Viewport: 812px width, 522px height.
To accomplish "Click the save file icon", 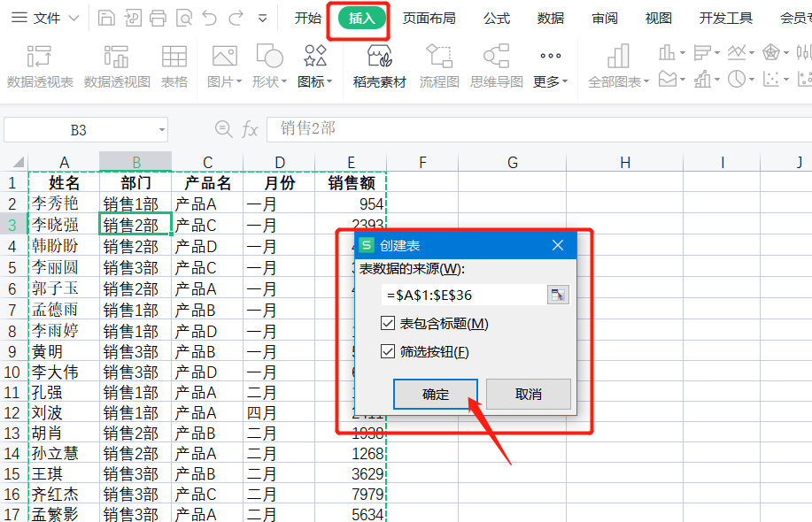I will [x=106, y=18].
